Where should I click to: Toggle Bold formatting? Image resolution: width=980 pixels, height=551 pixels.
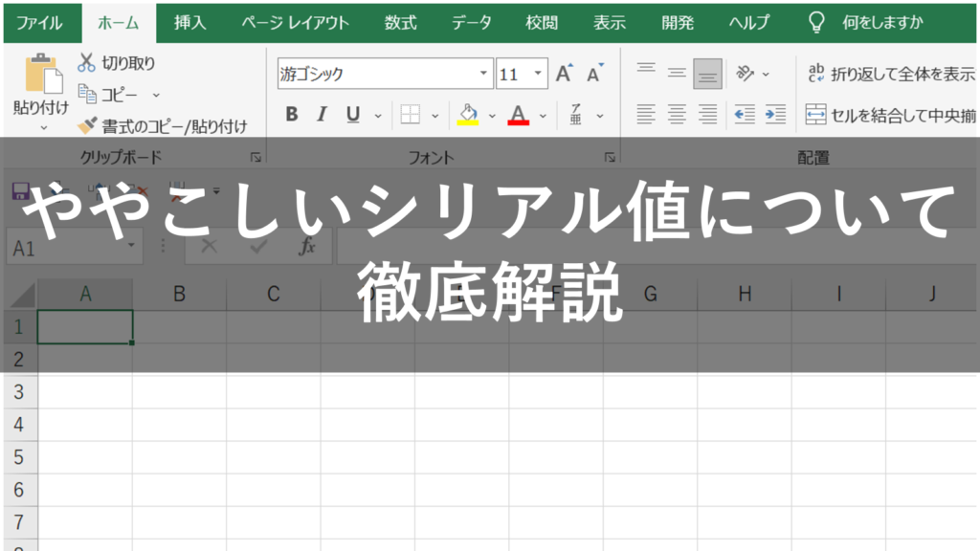(x=291, y=115)
